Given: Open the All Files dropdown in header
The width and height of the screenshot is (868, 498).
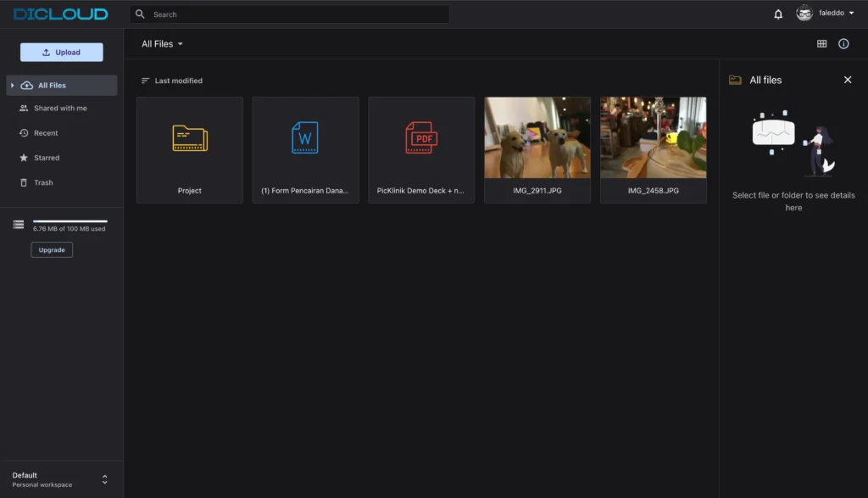Looking at the screenshot, I should coord(162,44).
